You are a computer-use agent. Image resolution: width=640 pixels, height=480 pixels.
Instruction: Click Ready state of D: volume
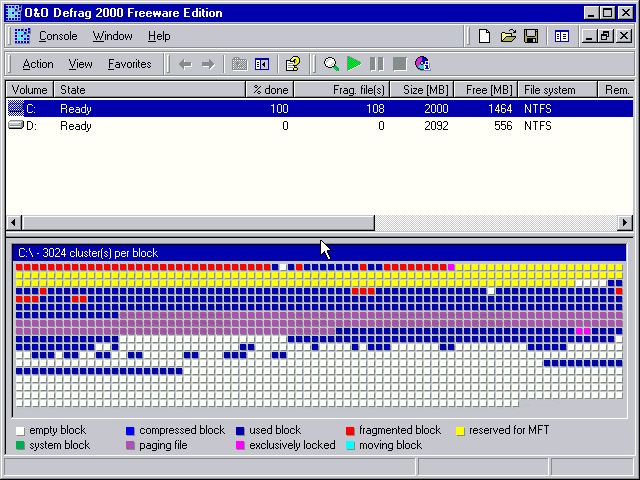click(76, 126)
